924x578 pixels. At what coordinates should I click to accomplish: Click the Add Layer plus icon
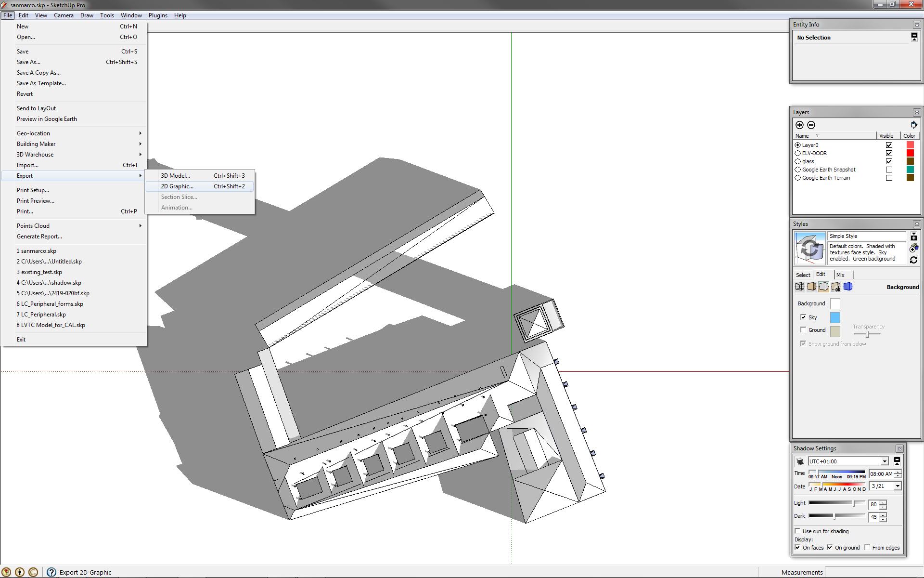(x=799, y=125)
